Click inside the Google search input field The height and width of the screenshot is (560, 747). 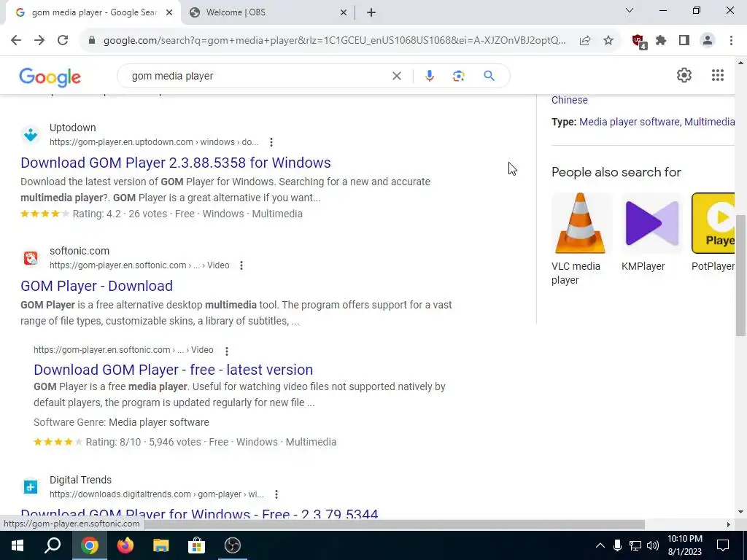[x=258, y=76]
